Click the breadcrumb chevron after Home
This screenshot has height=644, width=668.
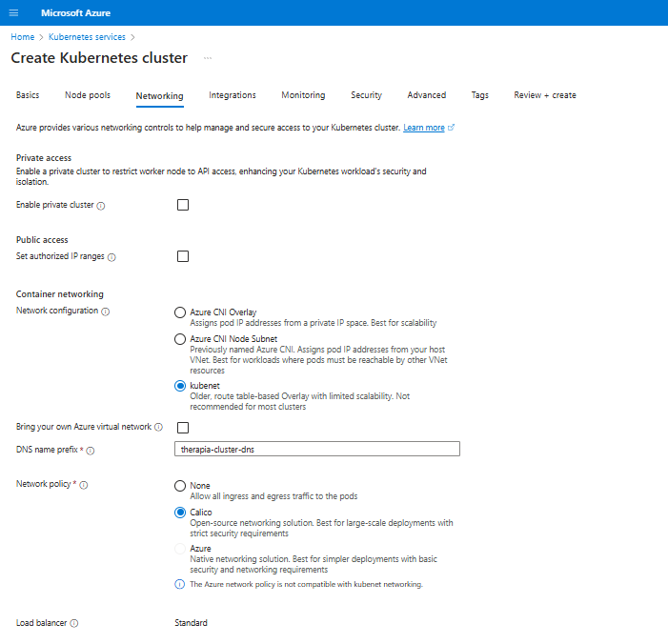click(x=41, y=37)
